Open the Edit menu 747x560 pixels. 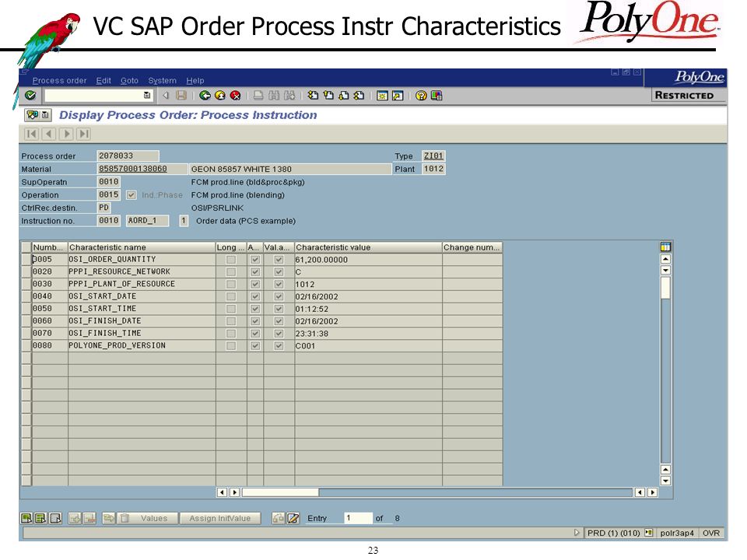click(x=103, y=80)
